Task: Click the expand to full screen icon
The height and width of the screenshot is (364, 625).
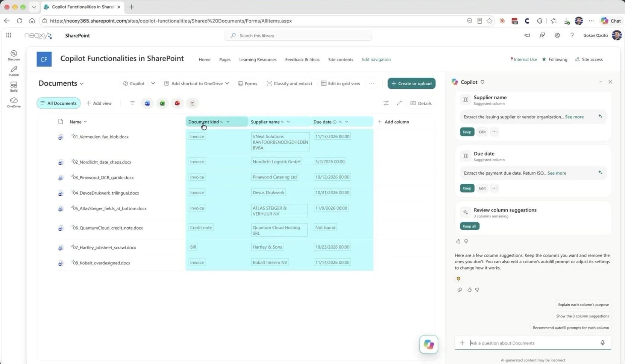Action: [399, 103]
